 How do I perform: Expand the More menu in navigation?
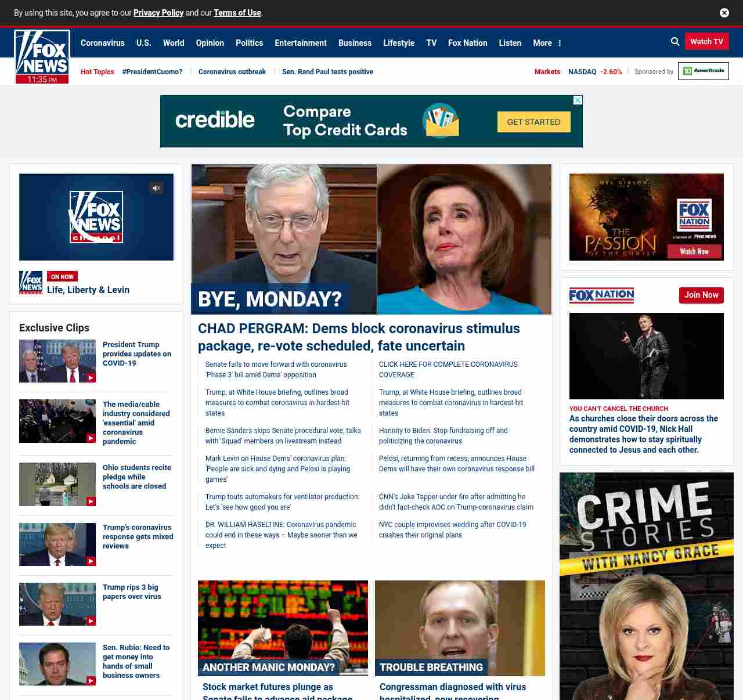547,43
